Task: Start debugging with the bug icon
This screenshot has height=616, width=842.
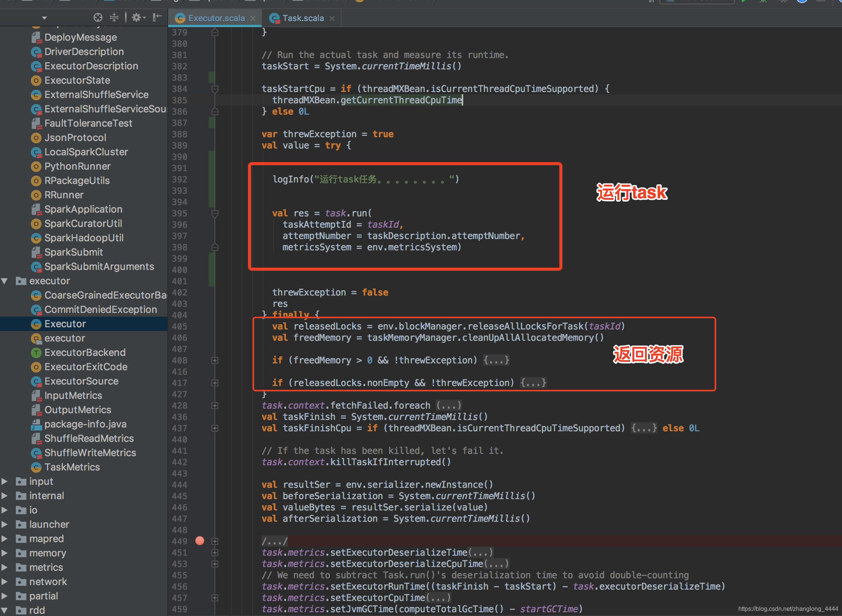Action: (x=763, y=2)
